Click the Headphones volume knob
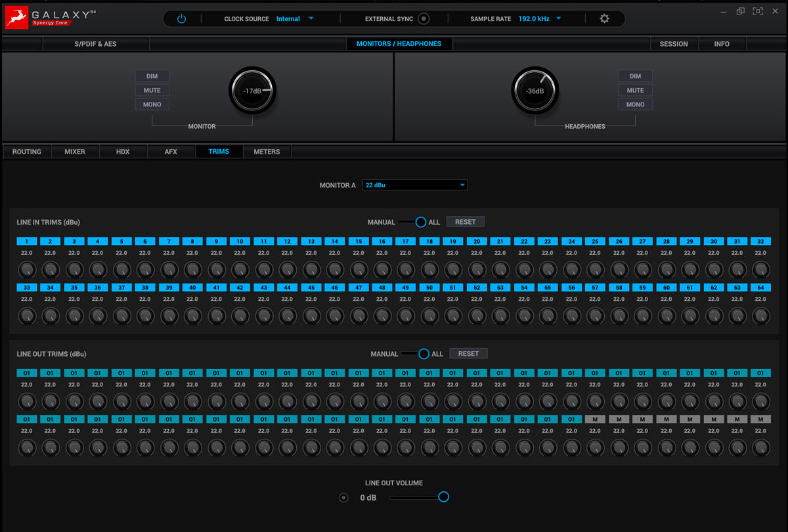 (x=535, y=91)
